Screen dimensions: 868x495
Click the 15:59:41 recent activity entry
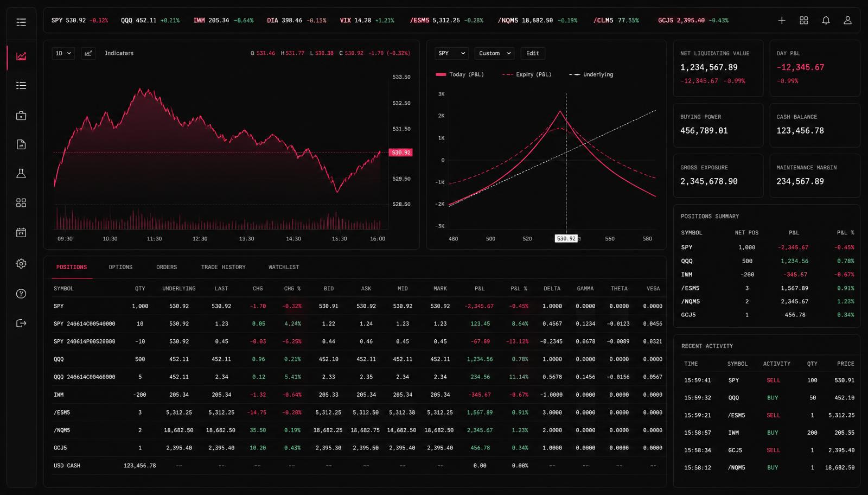point(769,380)
